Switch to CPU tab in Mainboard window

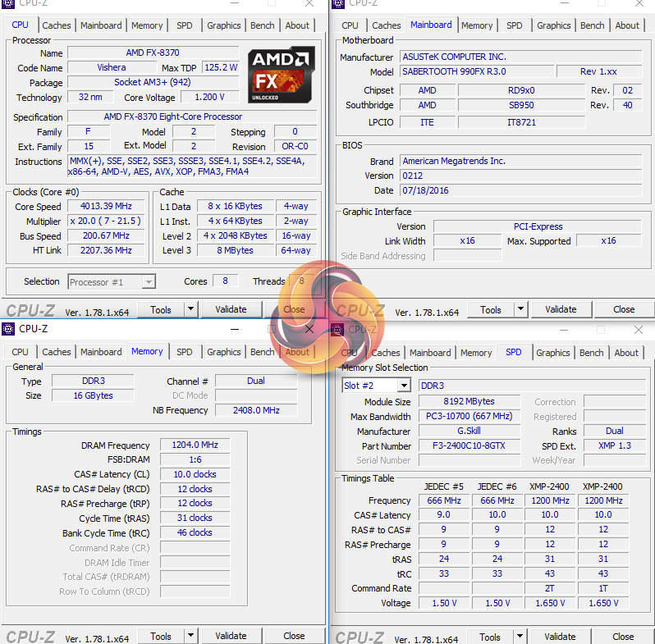pos(350,25)
